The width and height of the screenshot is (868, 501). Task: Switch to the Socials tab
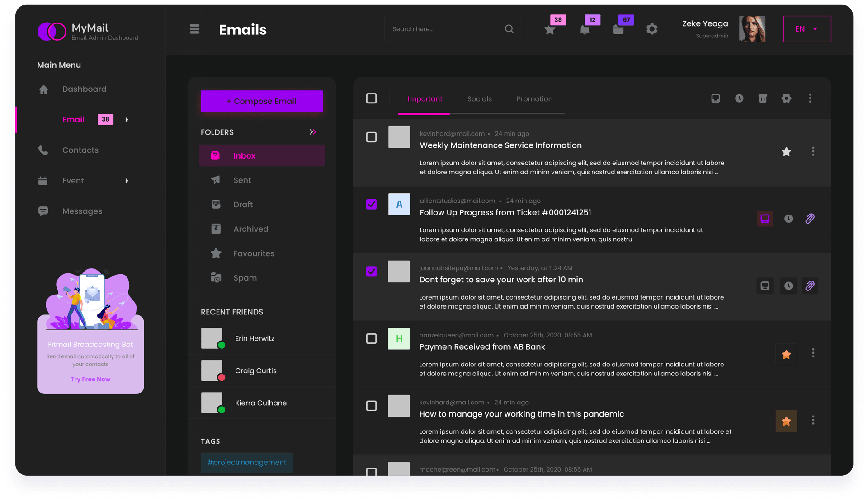pyautogui.click(x=479, y=99)
